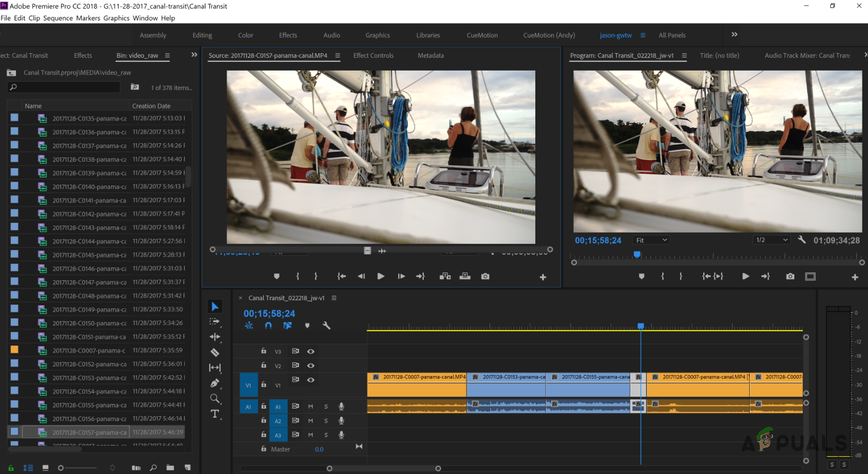Select the Type tool
Viewport: 868px width, 474px height.
click(215, 413)
